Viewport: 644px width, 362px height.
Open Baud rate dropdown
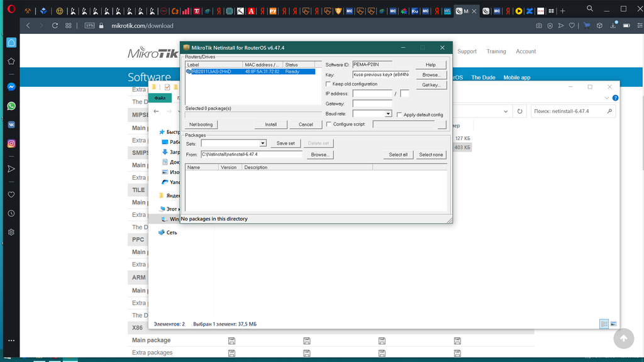tap(387, 114)
